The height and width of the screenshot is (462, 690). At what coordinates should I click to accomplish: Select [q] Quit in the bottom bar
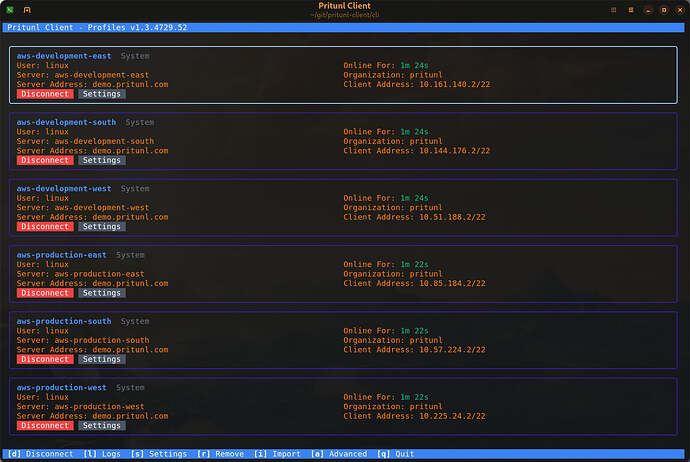coord(395,454)
